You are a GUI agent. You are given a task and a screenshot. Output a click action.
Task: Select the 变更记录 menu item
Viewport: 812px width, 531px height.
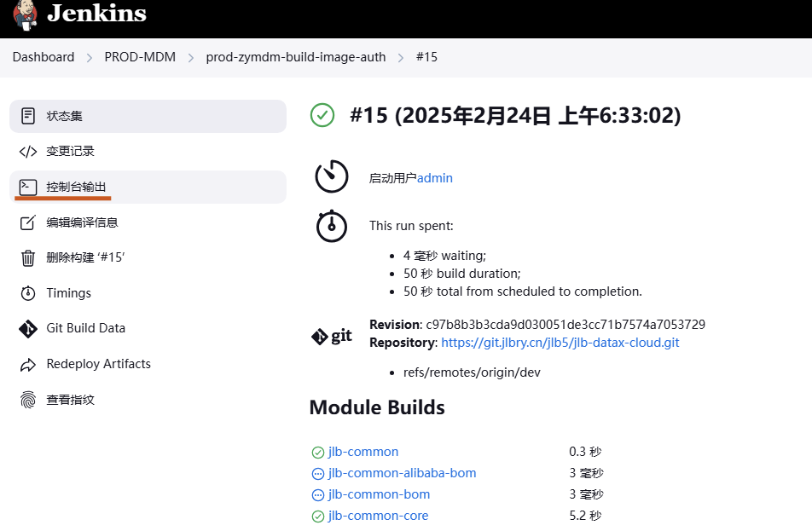(x=70, y=152)
